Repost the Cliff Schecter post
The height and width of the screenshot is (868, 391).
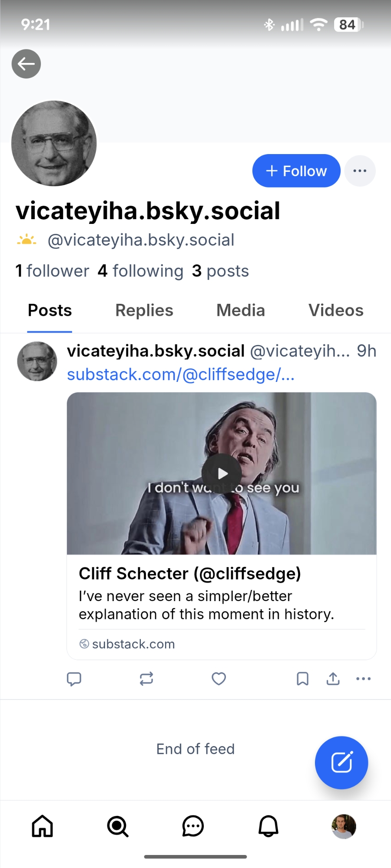tap(146, 679)
